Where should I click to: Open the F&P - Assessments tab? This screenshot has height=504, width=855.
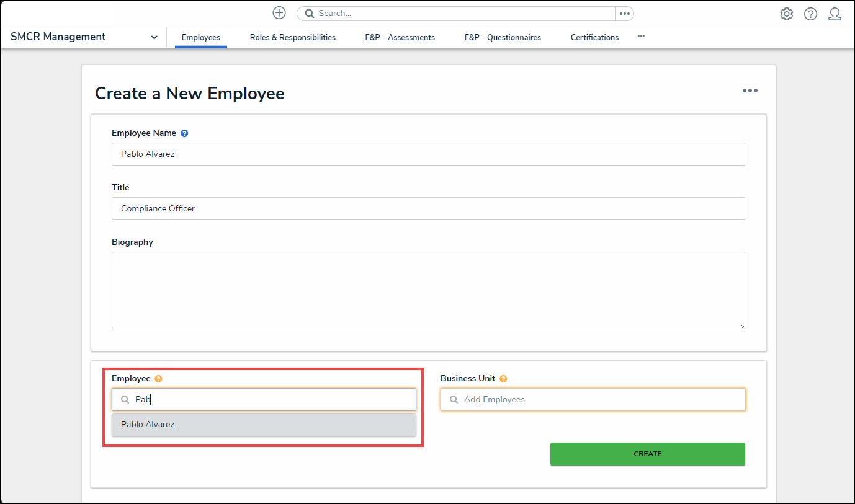[x=400, y=37]
